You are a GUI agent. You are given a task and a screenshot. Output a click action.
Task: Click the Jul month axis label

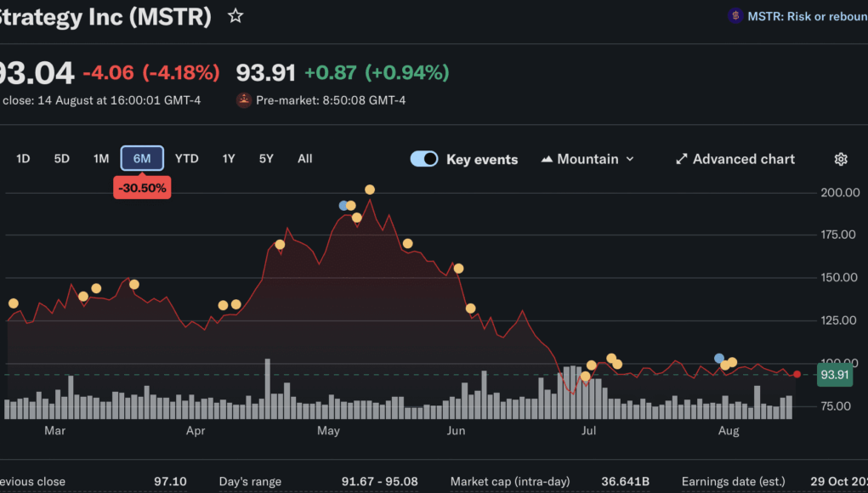click(x=588, y=430)
